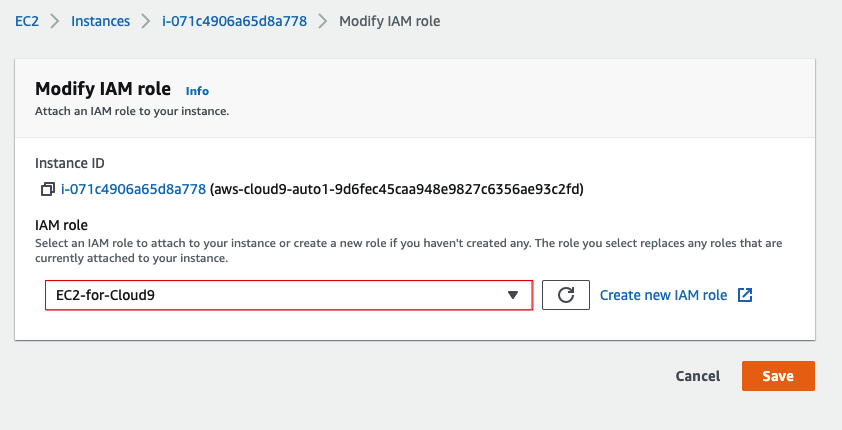The width and height of the screenshot is (842, 430).
Task: Click the Modify IAM role panel heading
Action: (103, 89)
